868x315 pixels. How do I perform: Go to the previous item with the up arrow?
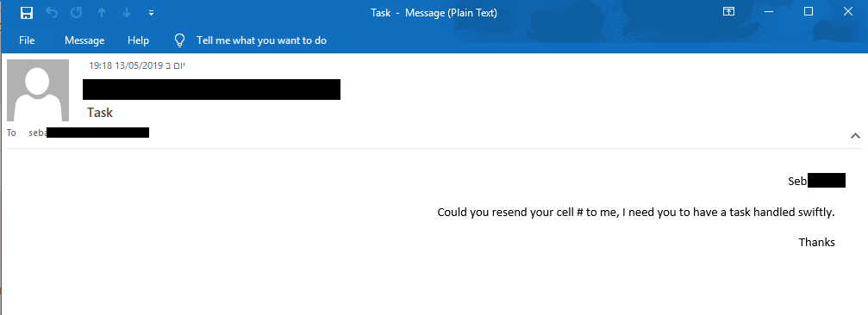point(102,13)
